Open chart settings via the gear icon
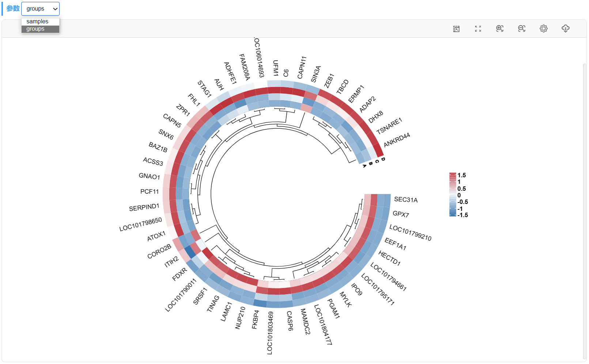Screen dimensions: 589x364 544,29
